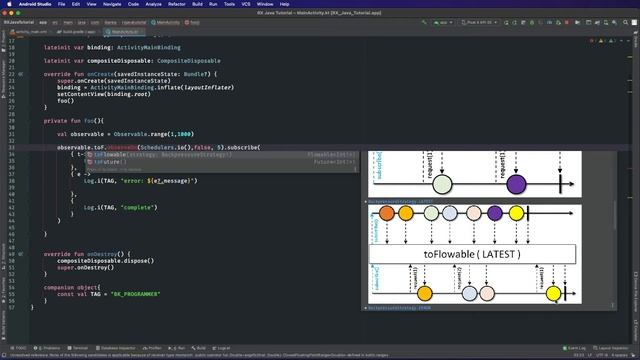Open the Emulator panel on right edge

636,330
